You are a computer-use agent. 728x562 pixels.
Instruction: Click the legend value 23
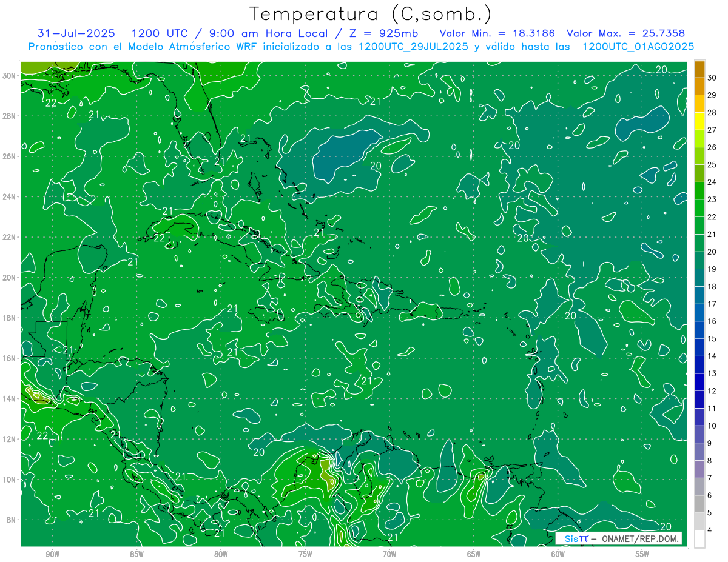[712, 199]
